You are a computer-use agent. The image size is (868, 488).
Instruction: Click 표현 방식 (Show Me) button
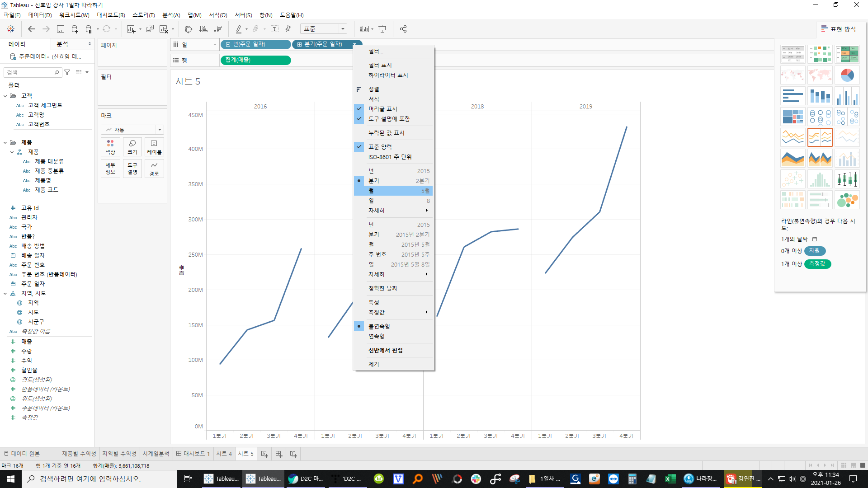click(x=839, y=29)
